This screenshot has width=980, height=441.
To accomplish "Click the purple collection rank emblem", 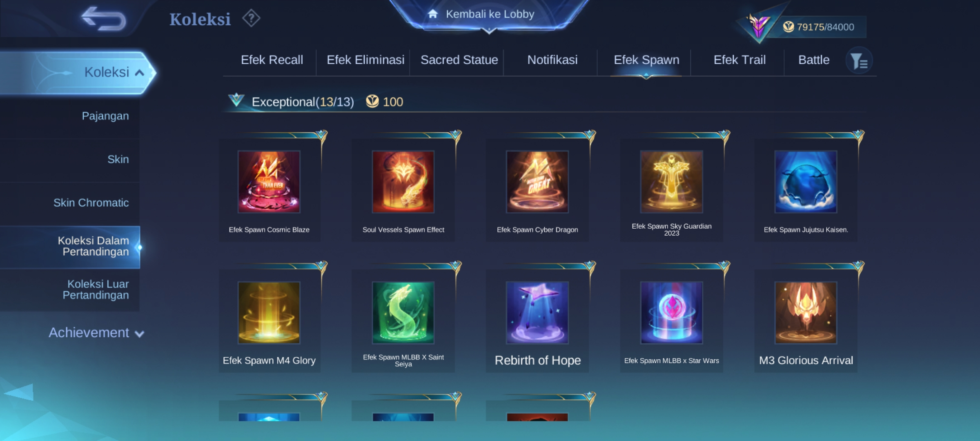I will [759, 27].
